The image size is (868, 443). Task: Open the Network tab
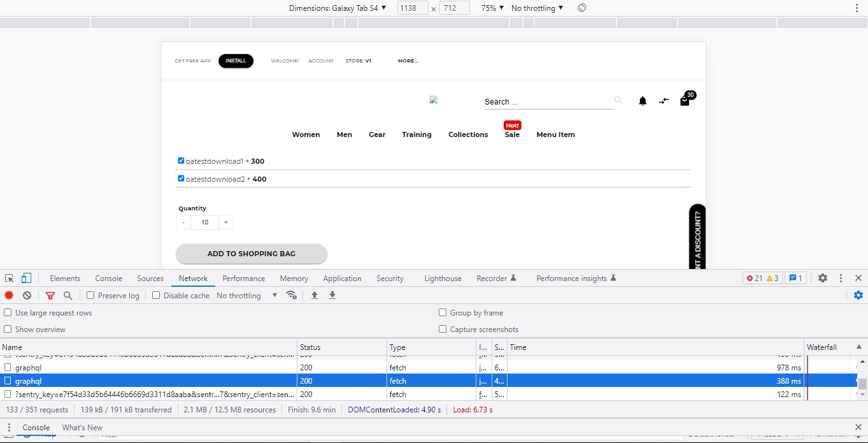[193, 279]
